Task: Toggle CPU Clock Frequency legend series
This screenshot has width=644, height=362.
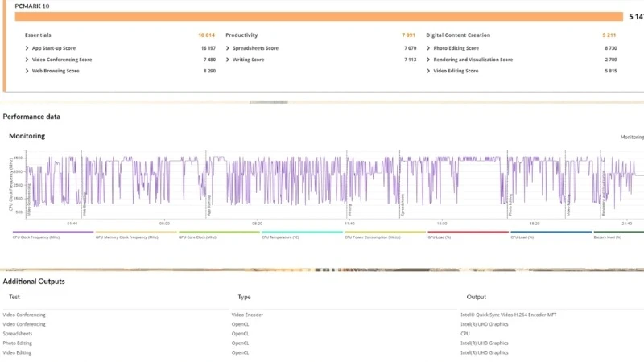Action: (x=53, y=235)
